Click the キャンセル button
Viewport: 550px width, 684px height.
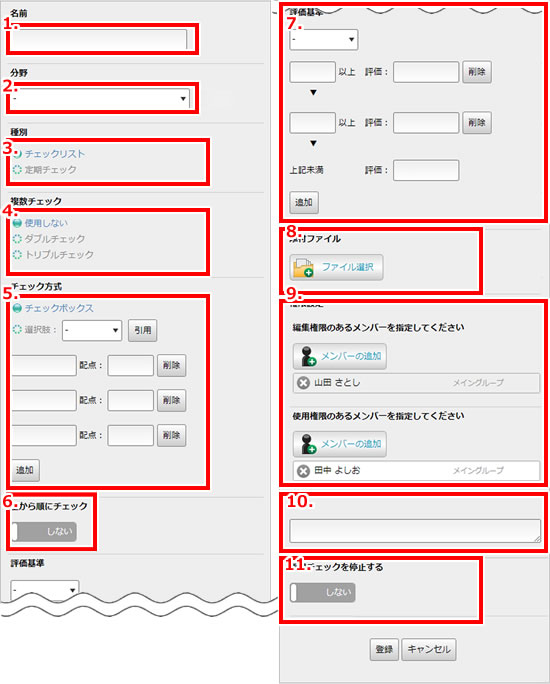point(429,650)
